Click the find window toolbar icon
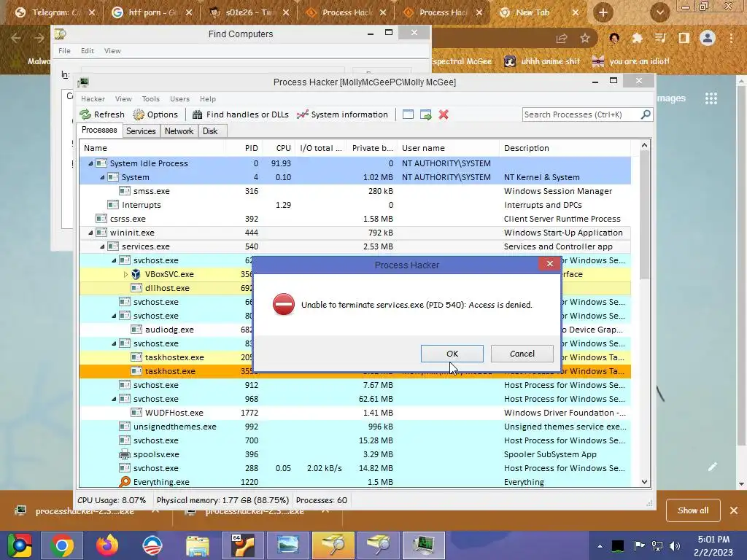Image resolution: width=747 pixels, height=560 pixels. coord(408,114)
